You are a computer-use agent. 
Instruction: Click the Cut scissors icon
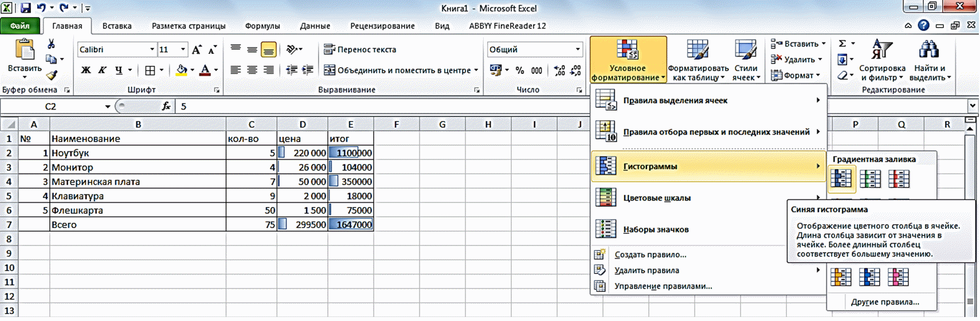click(51, 44)
